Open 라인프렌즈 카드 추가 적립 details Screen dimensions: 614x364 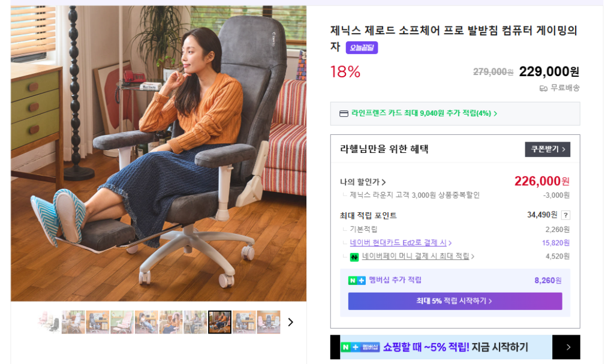(424, 113)
